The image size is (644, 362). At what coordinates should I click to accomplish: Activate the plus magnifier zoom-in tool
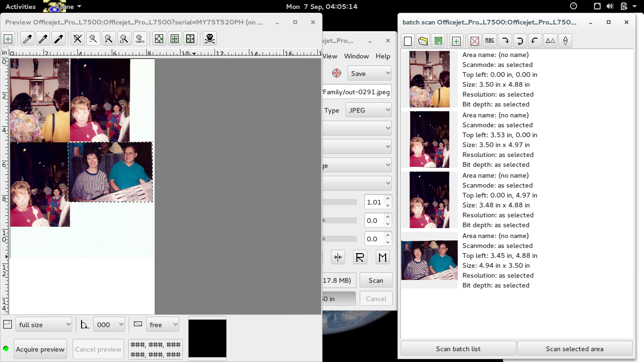pyautogui.click(x=108, y=39)
